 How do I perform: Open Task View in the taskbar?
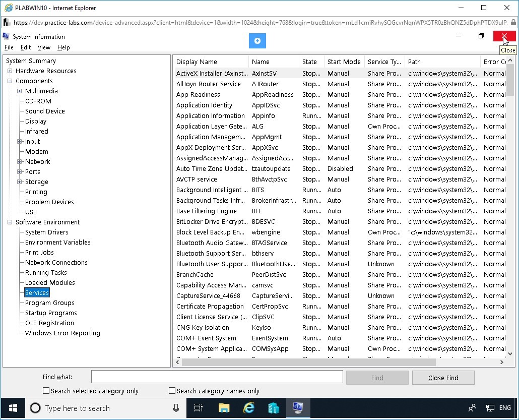(x=198, y=408)
